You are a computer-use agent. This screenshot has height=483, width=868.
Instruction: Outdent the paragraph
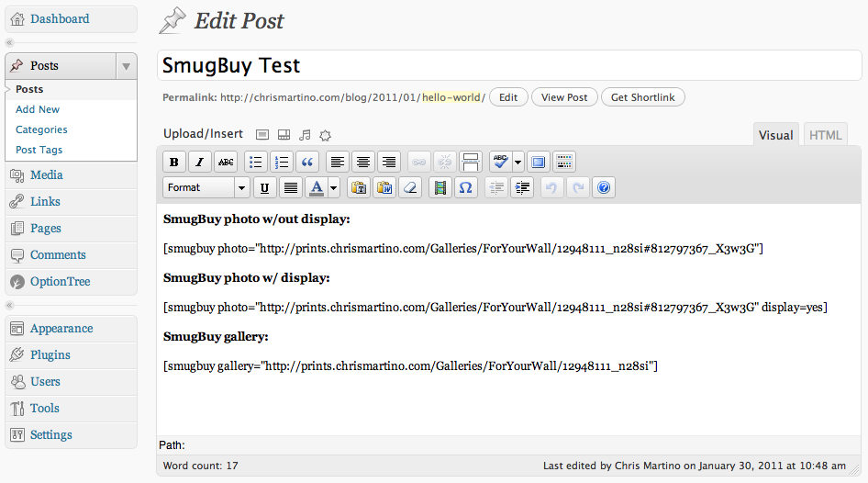(496, 187)
